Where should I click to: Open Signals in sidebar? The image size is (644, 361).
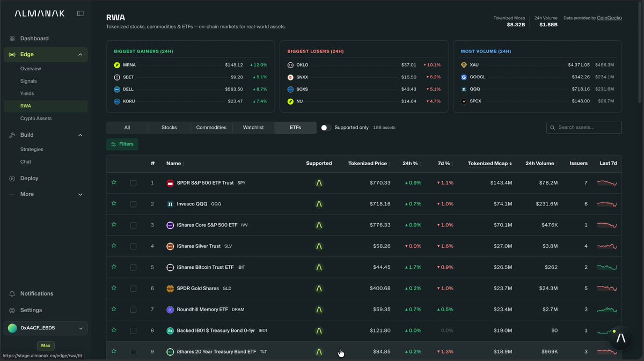[28, 81]
